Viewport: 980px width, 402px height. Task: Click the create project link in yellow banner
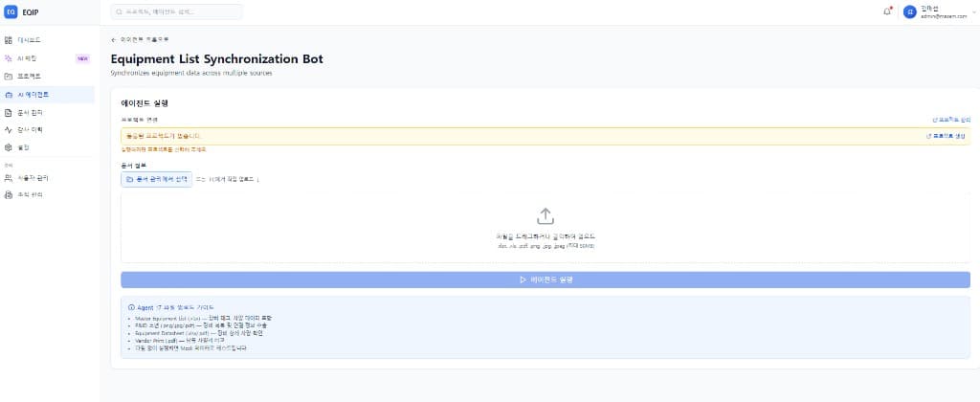pos(946,137)
